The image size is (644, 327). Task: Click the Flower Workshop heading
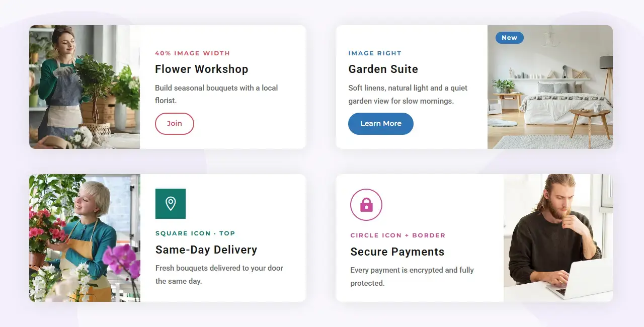201,69
